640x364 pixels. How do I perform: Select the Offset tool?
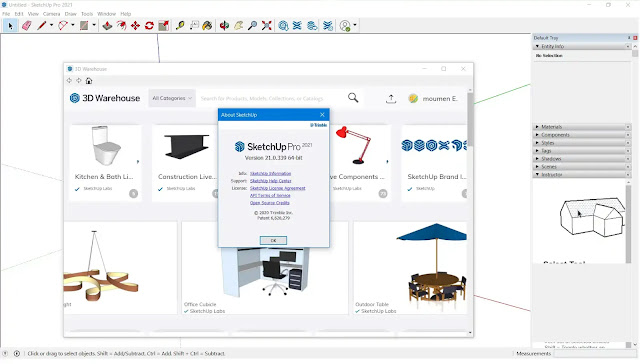(x=121, y=26)
